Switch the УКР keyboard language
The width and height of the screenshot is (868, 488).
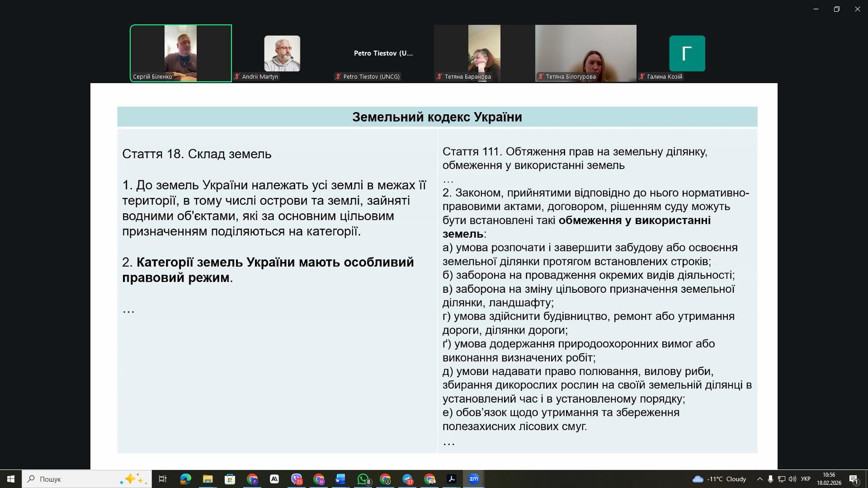[806, 479]
